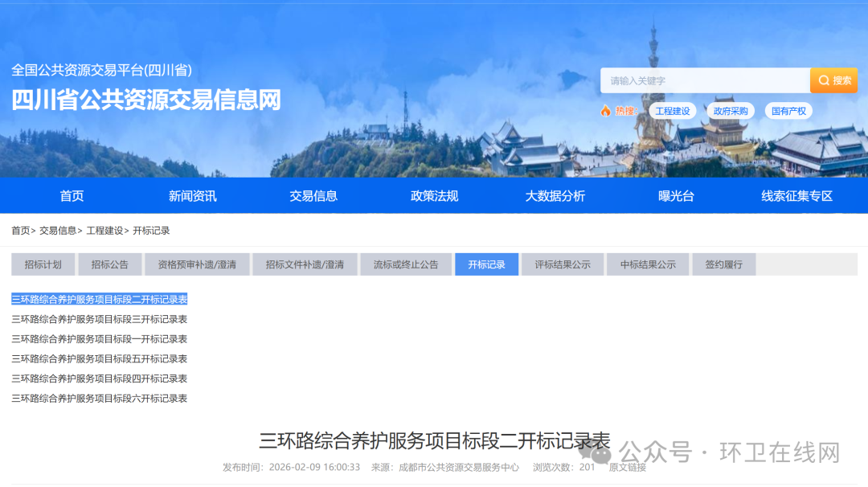
Task: Switch to the 签约履行 tab
Action: pyautogui.click(x=723, y=264)
